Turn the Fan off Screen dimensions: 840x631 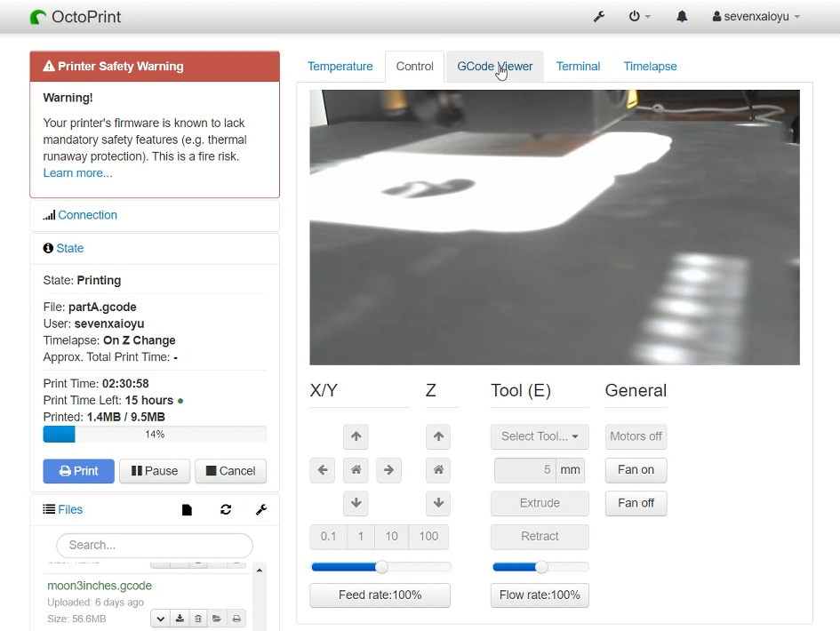[x=636, y=503]
